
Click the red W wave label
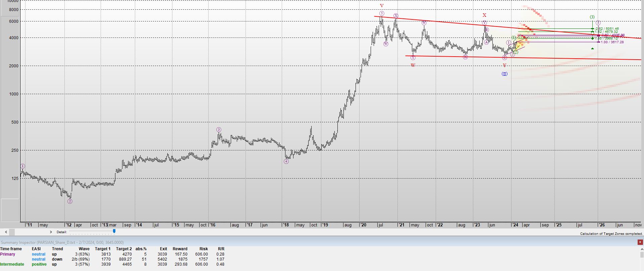(413, 65)
